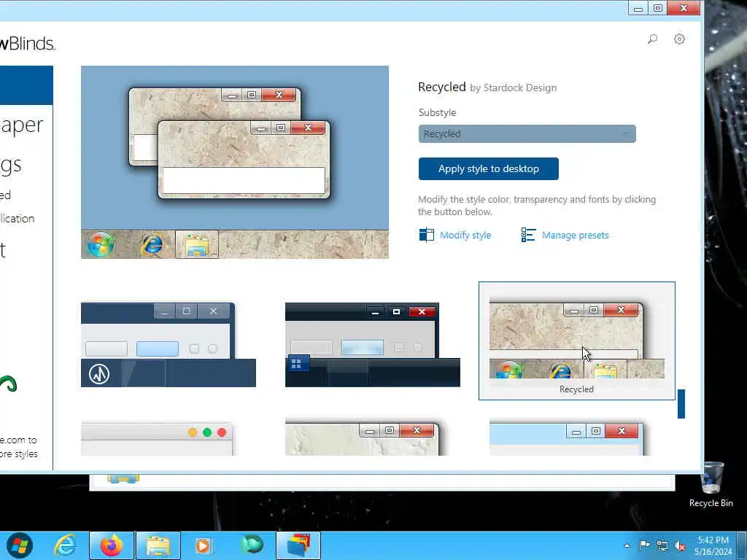
Task: Open the Action Center flag icon
Action: [644, 545]
